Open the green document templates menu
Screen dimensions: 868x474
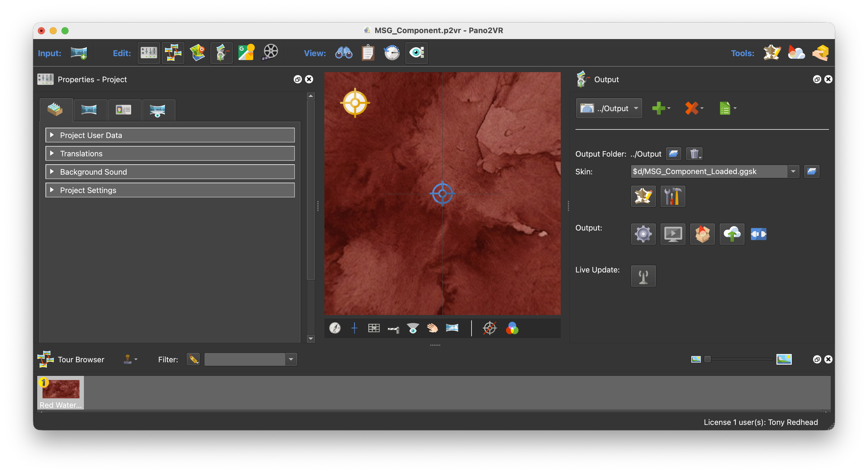tap(728, 108)
